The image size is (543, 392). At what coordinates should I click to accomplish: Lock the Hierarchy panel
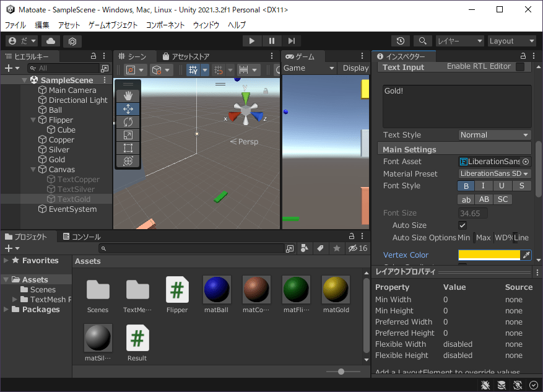click(x=93, y=56)
